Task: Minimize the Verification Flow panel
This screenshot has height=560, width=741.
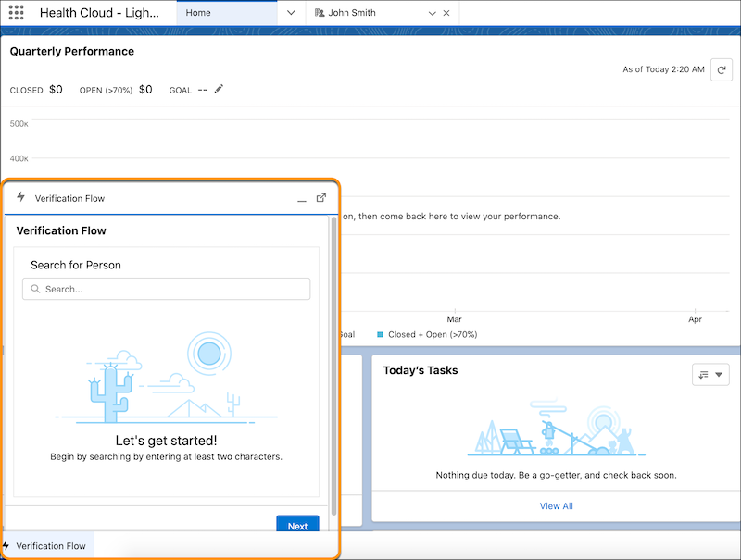Action: pos(302,199)
